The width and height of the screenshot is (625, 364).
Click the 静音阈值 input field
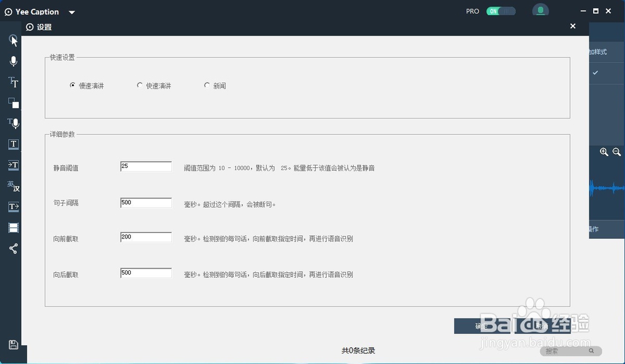click(x=146, y=167)
